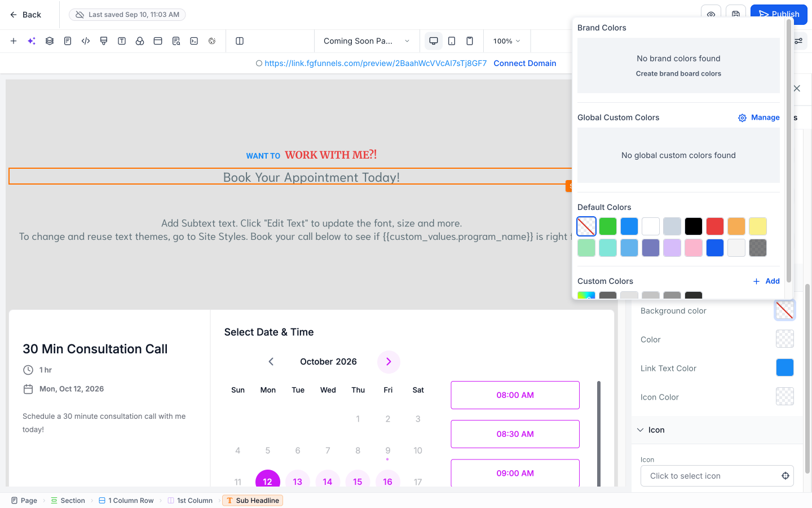Click the 'Click to select icon' field
This screenshot has width=812, height=508.
[x=717, y=476]
